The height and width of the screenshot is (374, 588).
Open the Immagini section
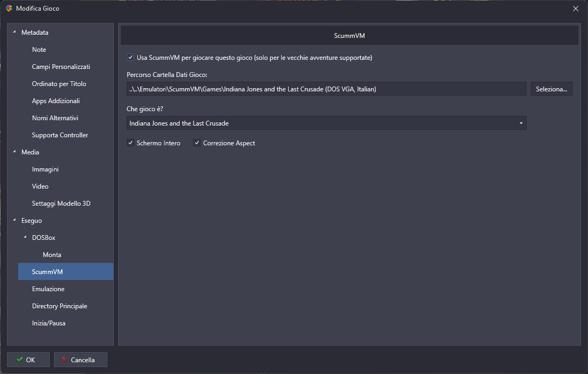click(45, 169)
